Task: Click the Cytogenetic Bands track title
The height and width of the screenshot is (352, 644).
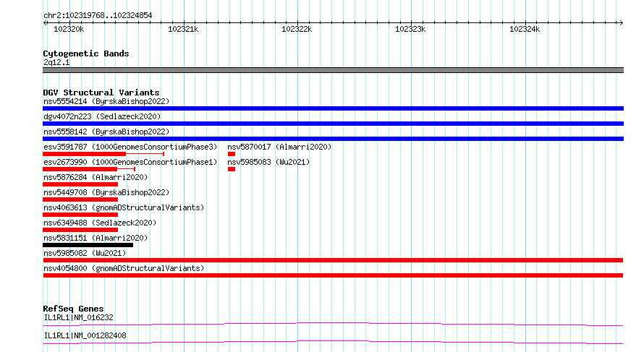Action: (86, 53)
